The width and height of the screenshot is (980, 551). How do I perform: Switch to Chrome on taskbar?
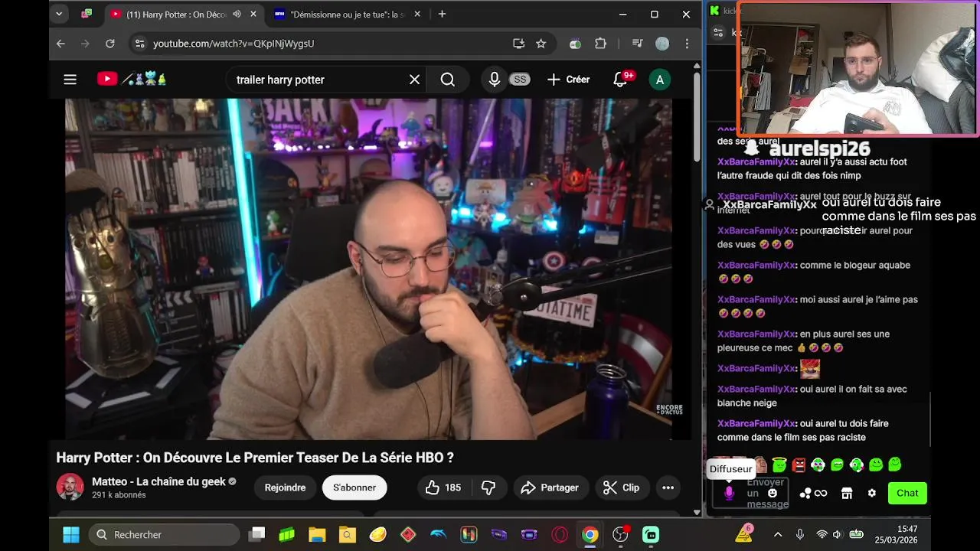(x=590, y=534)
